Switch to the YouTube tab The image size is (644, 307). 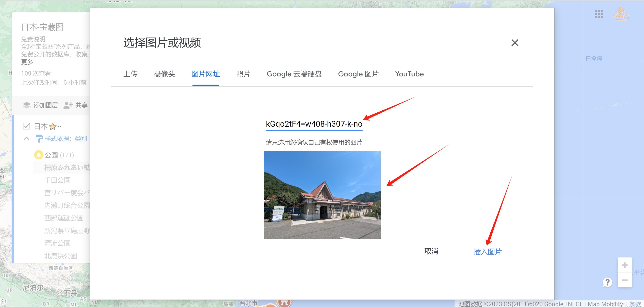[x=409, y=74]
